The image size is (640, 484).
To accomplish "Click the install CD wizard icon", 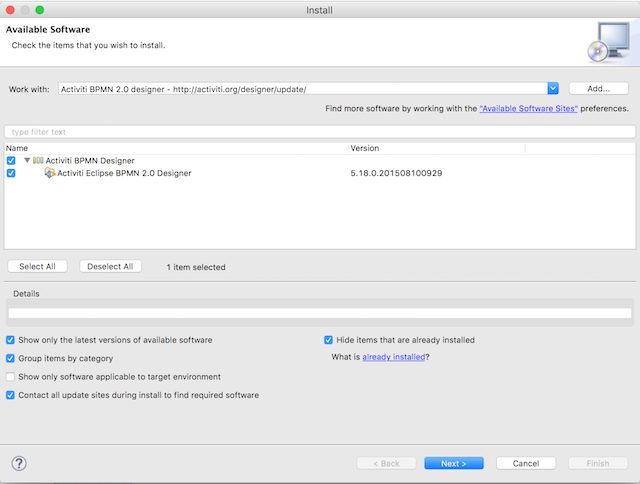I will point(609,41).
